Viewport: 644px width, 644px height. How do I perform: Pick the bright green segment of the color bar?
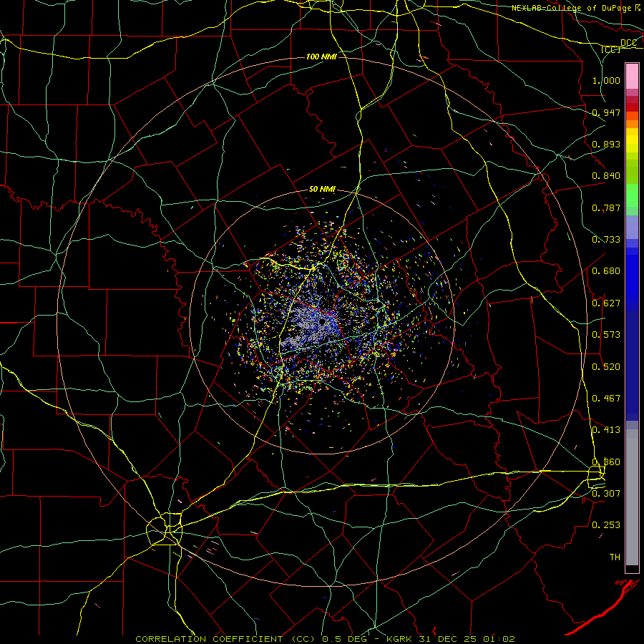click(632, 195)
